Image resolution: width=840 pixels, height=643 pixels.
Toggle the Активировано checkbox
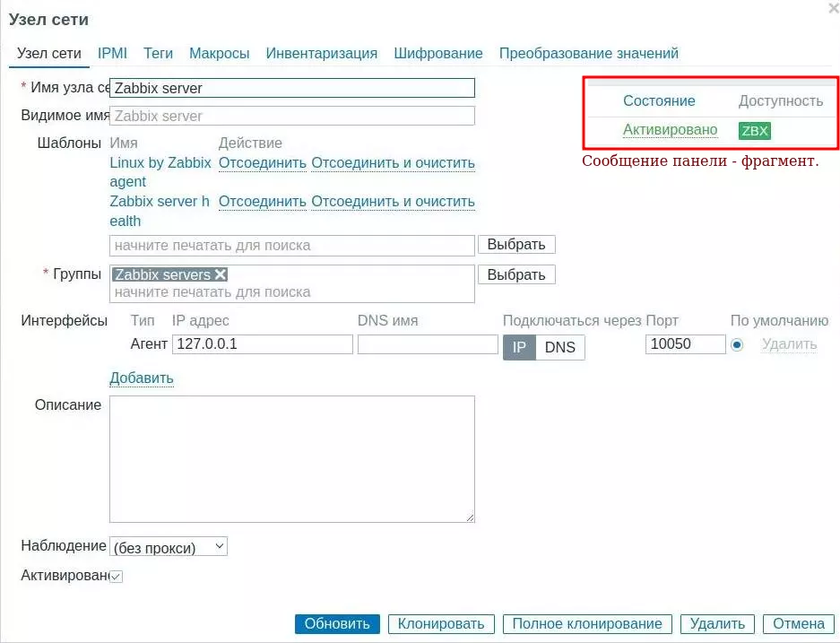click(x=116, y=577)
